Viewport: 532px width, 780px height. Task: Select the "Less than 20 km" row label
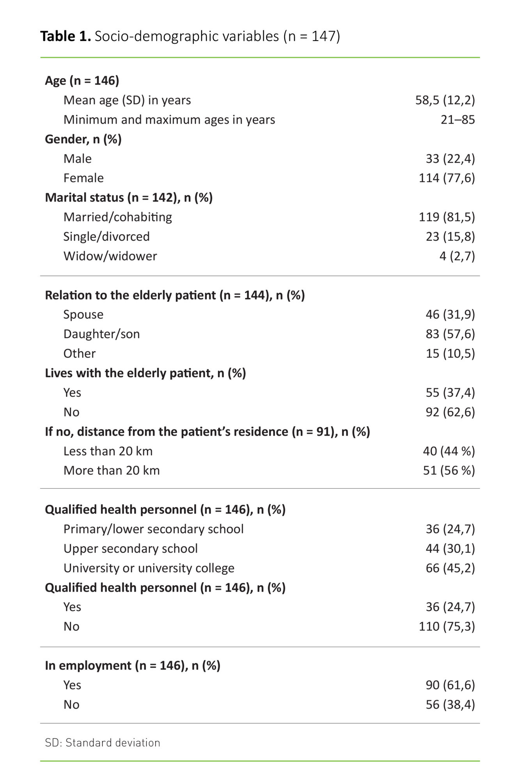point(108,451)
